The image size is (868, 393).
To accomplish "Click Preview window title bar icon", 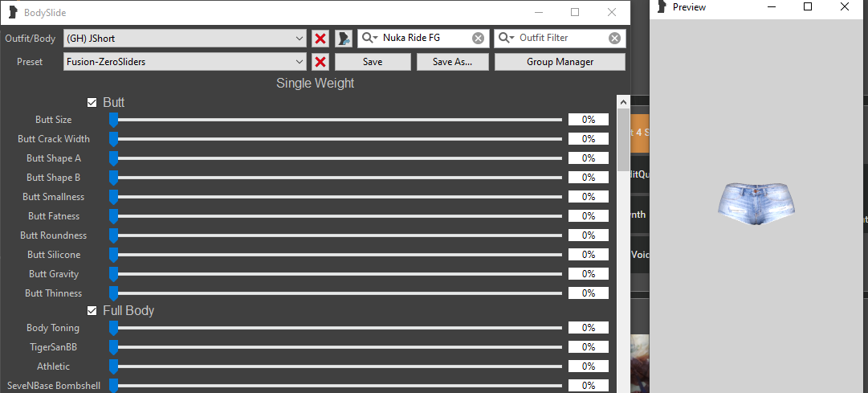I will tap(661, 6).
